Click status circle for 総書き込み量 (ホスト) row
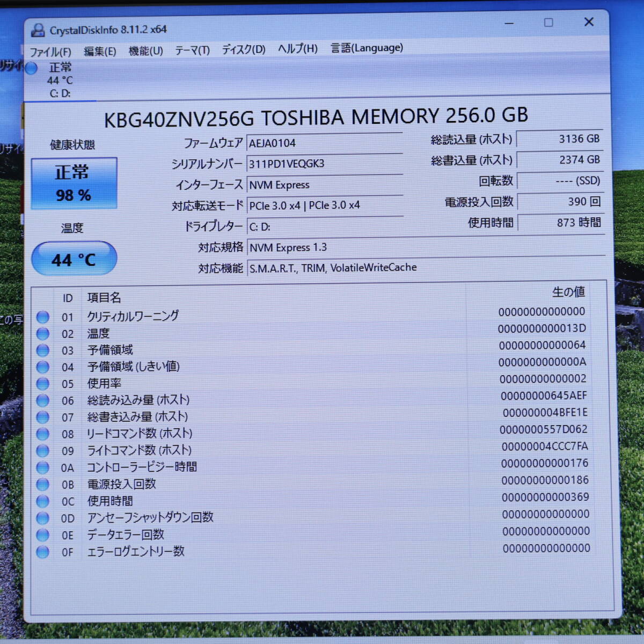644x644 pixels. coord(43,417)
